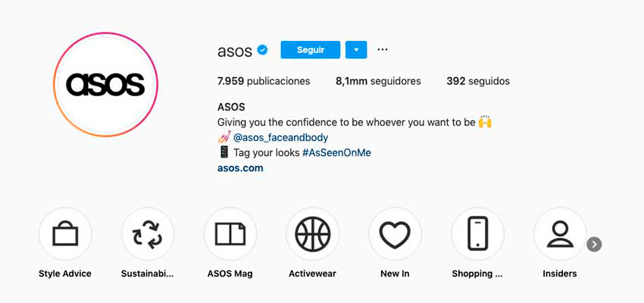The width and height of the screenshot is (644, 303).
Task: Show next highlights with right chevron
Action: [x=594, y=245]
